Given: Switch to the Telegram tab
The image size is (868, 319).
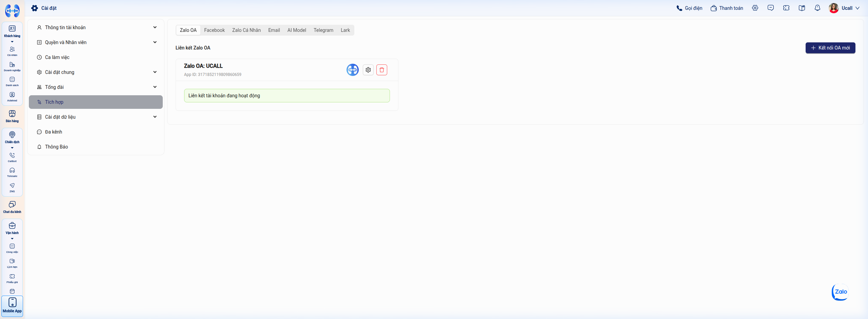Looking at the screenshot, I should point(323,30).
